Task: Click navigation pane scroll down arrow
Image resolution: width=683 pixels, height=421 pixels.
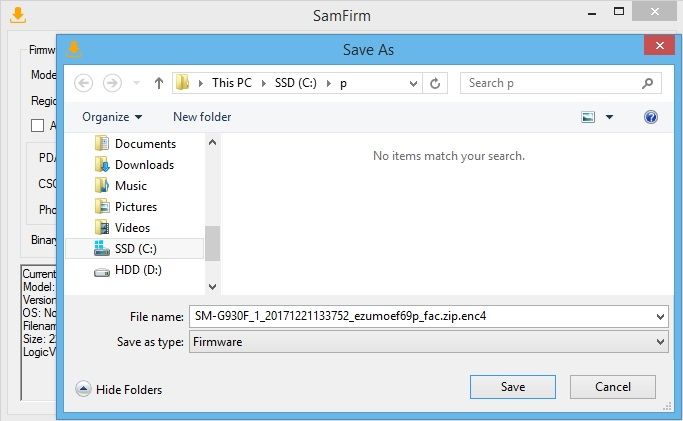Action: [x=212, y=286]
